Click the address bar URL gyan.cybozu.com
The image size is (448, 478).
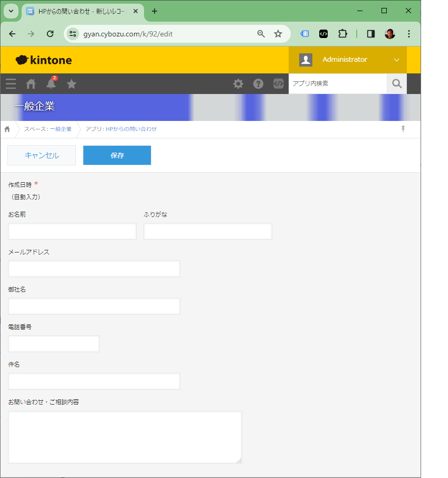128,34
